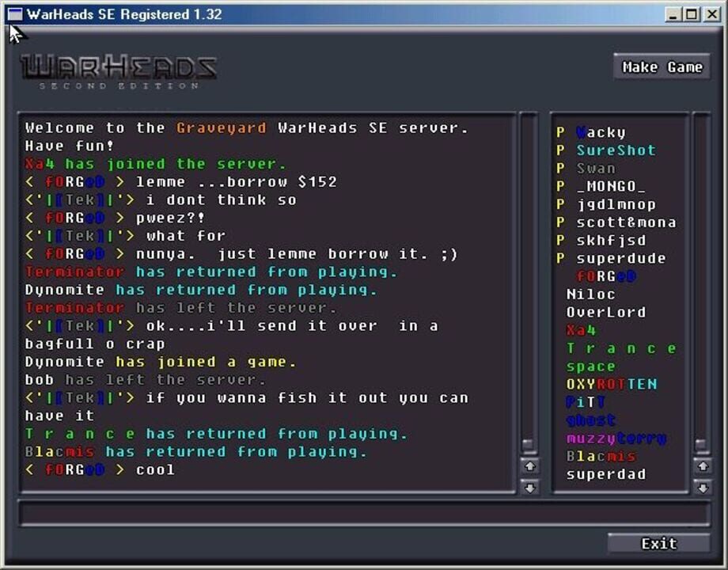Click the up scroll arrow on the chat panel
728x570 pixels.
[529, 467]
